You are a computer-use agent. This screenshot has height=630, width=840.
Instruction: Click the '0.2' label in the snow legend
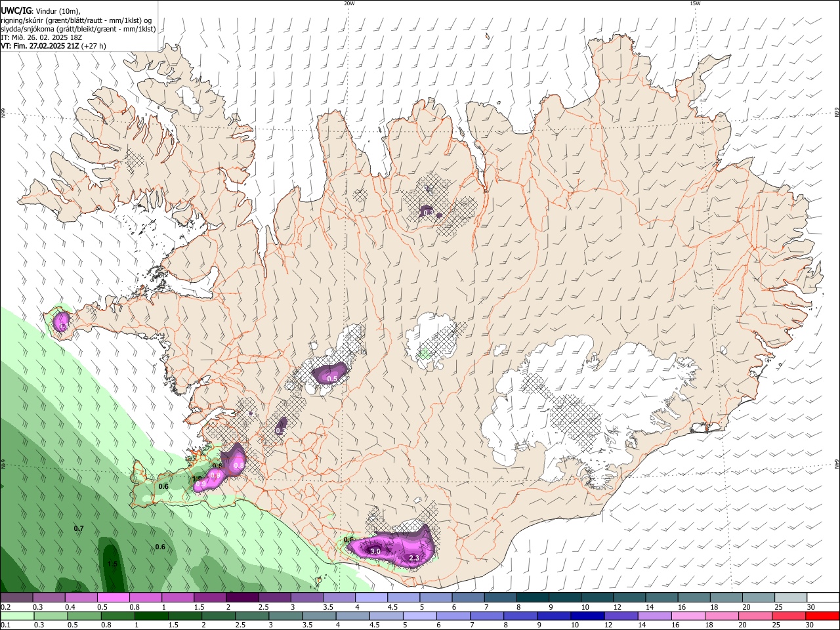click(5, 607)
